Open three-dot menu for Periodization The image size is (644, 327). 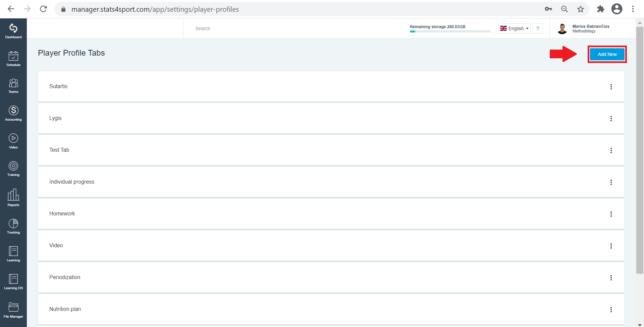[x=611, y=278]
